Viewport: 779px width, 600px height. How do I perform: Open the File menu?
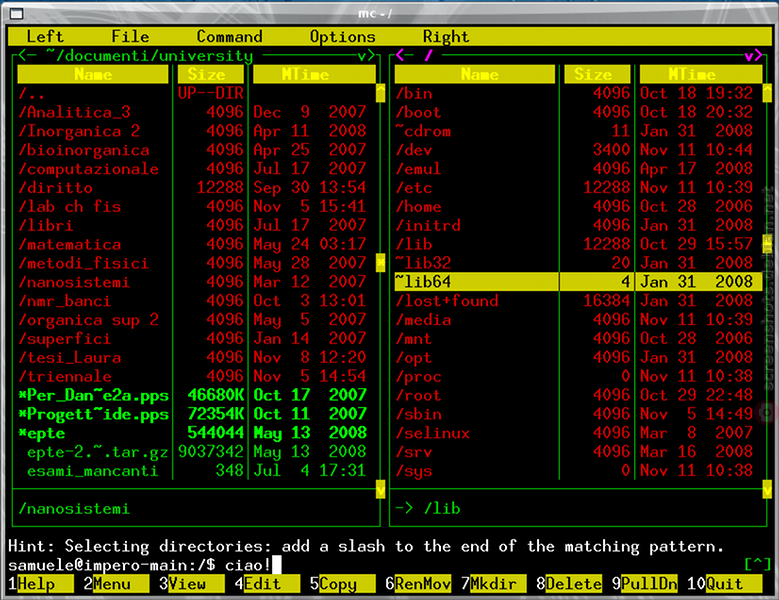[x=130, y=37]
